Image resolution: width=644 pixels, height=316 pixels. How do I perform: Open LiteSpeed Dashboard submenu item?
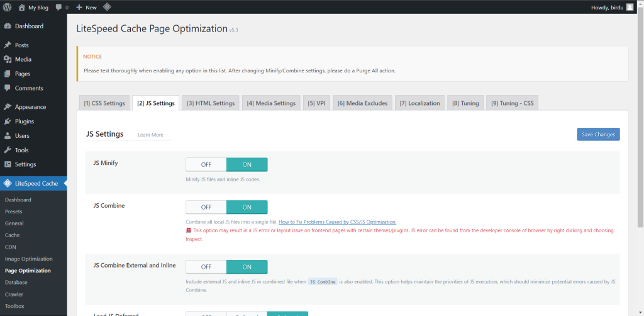(18, 200)
